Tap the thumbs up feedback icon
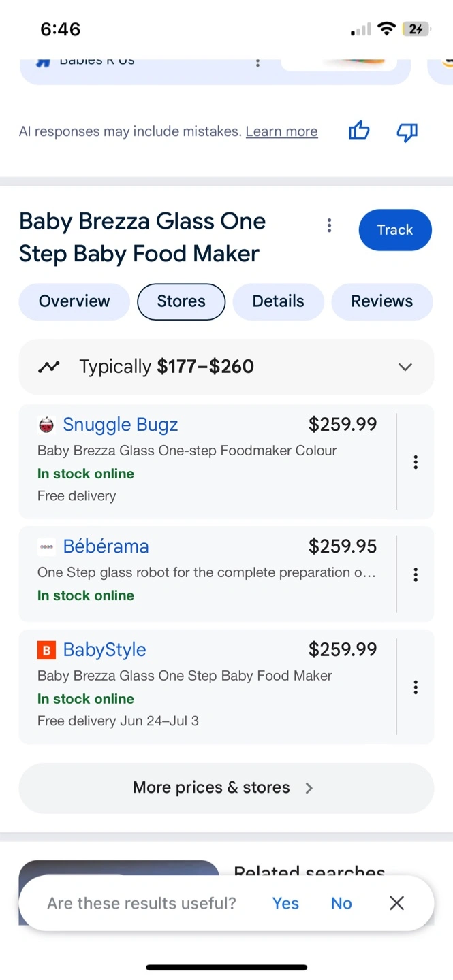453x980 pixels. click(x=359, y=131)
